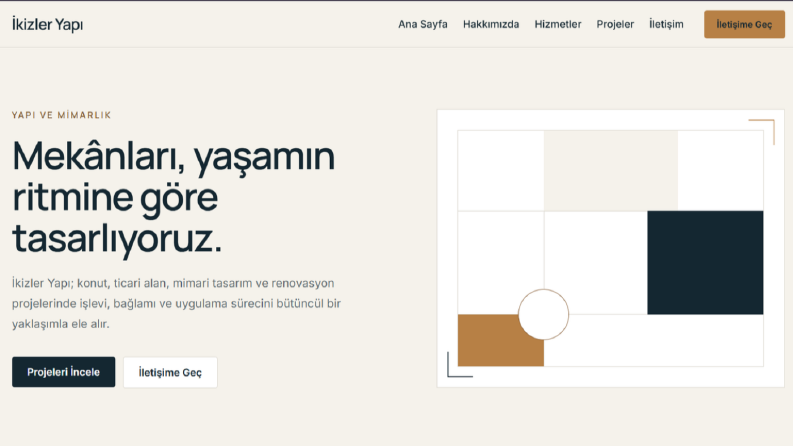The width and height of the screenshot is (793, 446).
Task: Go to the Ana Sayfa menu item
Action: 422,24
